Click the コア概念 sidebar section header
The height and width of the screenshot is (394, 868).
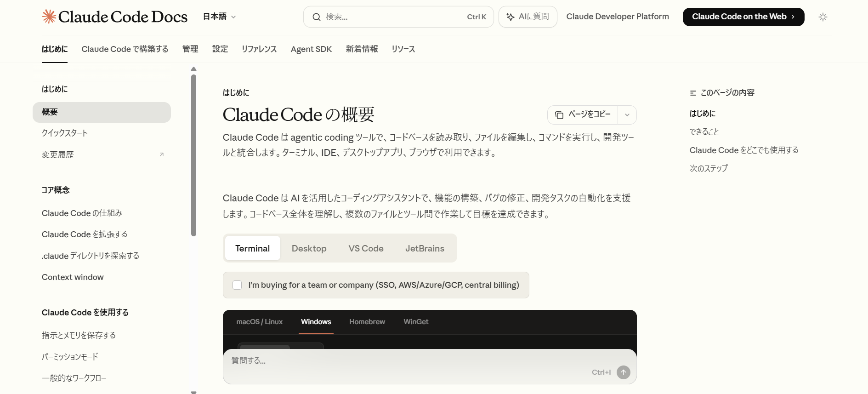click(x=56, y=190)
